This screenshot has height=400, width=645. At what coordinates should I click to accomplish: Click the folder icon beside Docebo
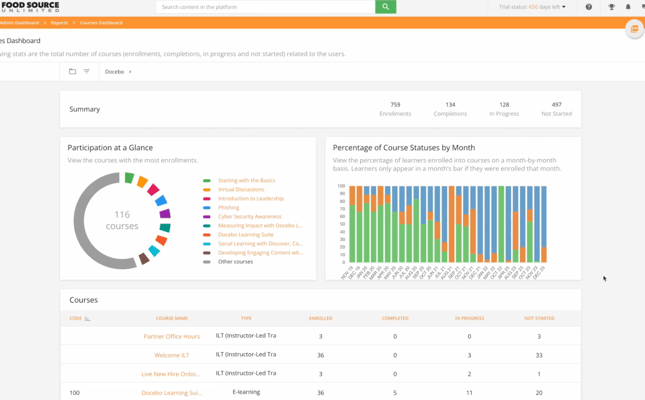(72, 71)
